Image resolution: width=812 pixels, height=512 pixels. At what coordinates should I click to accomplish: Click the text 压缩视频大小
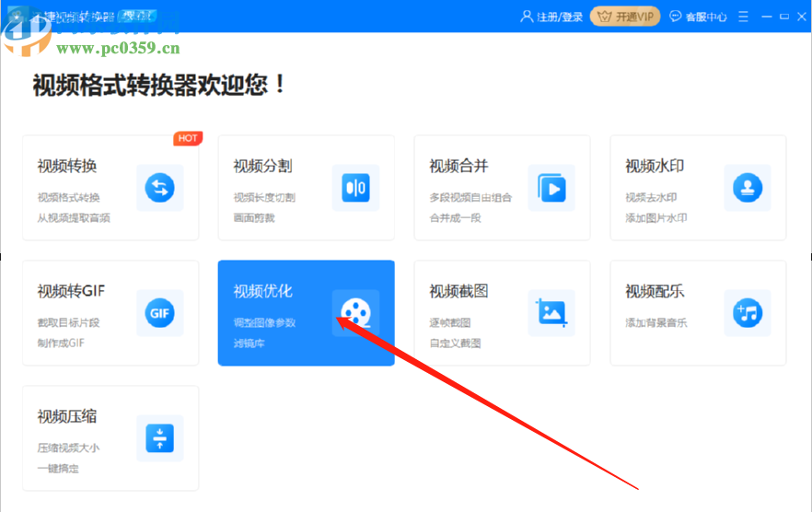click(x=68, y=448)
